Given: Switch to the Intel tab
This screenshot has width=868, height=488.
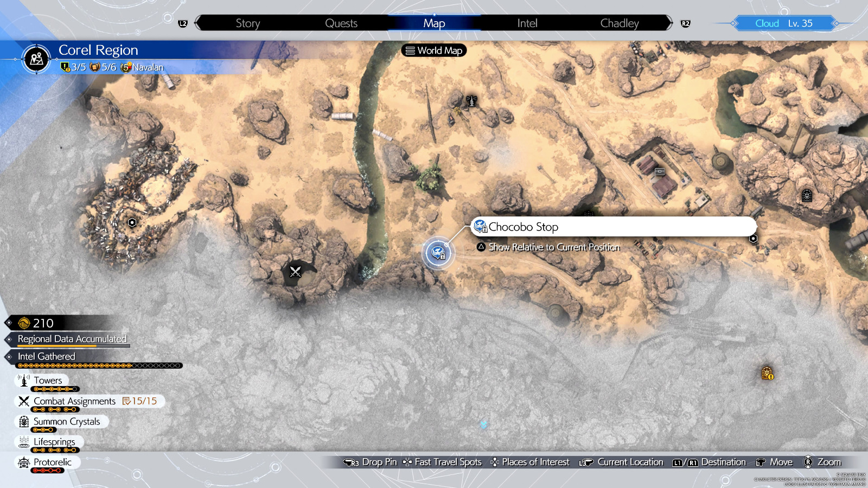Looking at the screenshot, I should coord(527,23).
